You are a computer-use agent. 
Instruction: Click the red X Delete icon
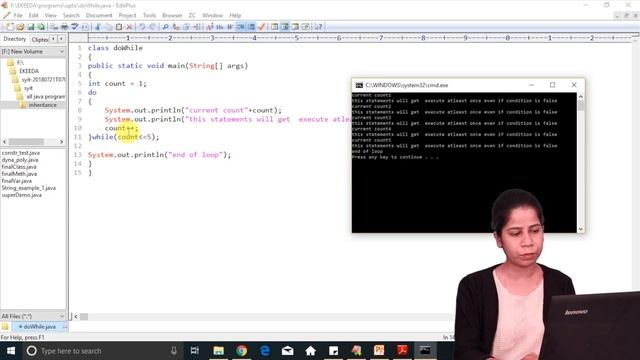point(129,27)
